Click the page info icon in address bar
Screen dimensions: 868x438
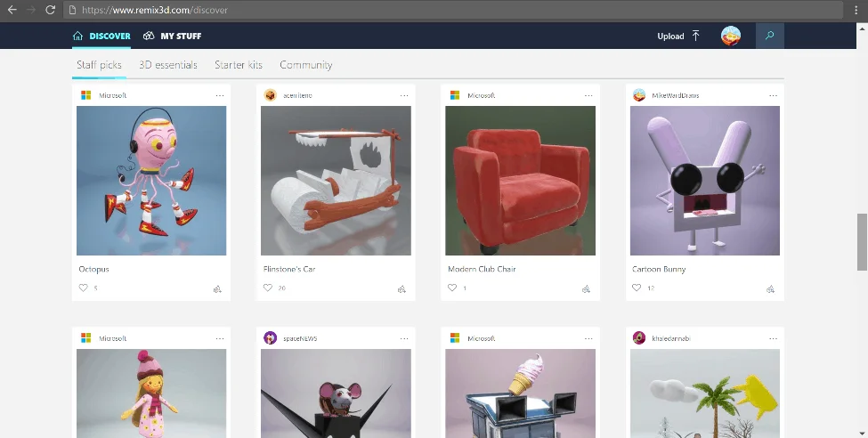[72, 10]
